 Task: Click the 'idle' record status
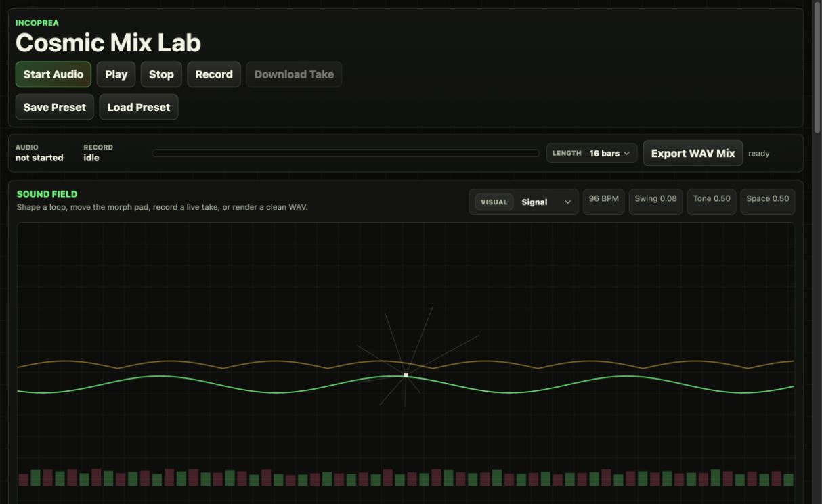[x=91, y=158]
